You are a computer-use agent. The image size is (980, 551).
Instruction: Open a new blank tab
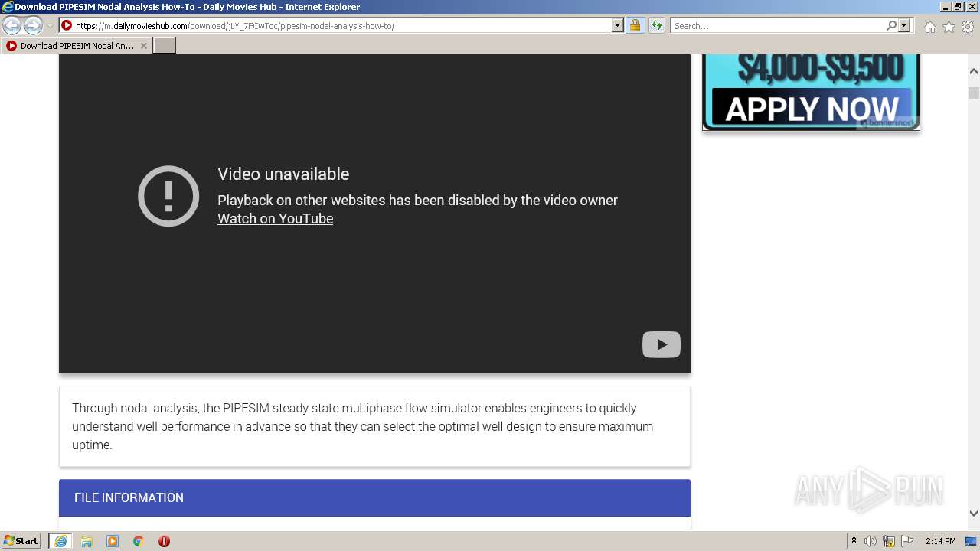tap(165, 46)
